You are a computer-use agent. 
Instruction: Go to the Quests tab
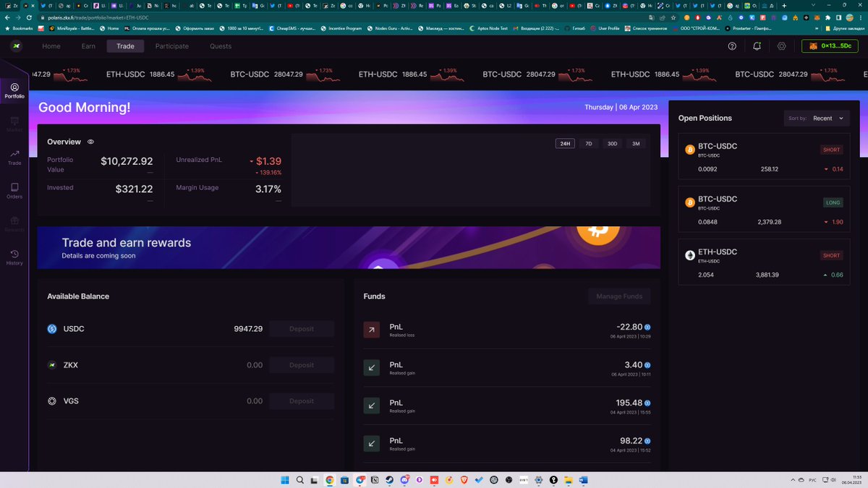pos(221,46)
